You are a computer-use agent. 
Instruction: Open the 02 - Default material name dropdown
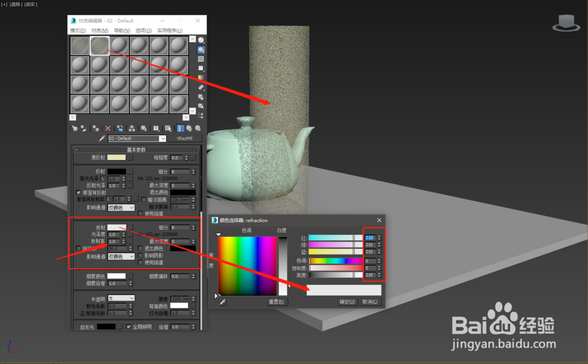163,138
